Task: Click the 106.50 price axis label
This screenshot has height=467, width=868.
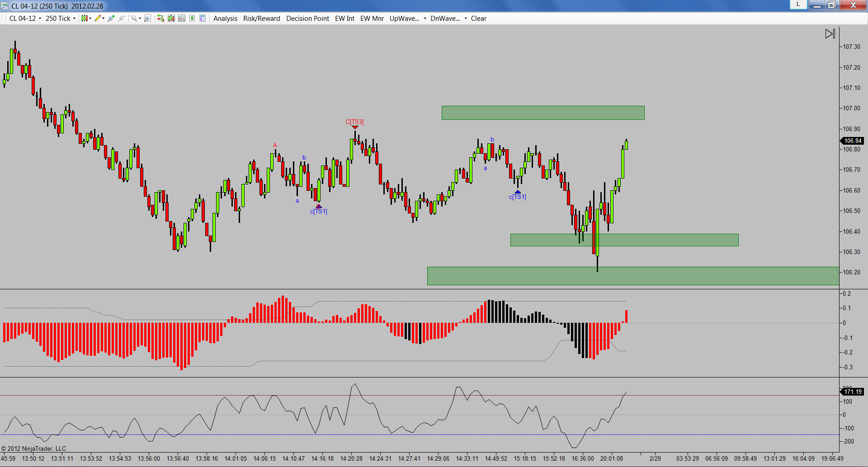Action: (852, 211)
